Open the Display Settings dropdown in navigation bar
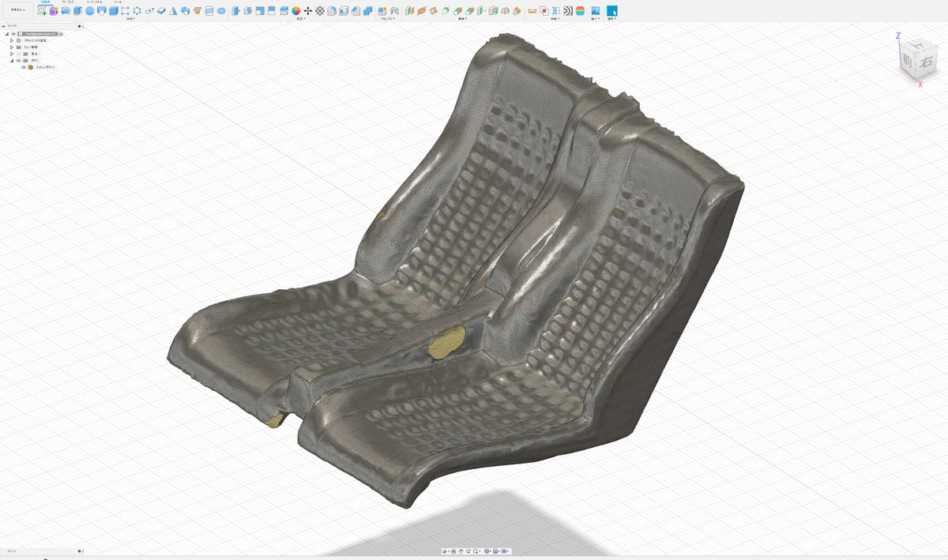The image size is (948, 560). point(488,551)
